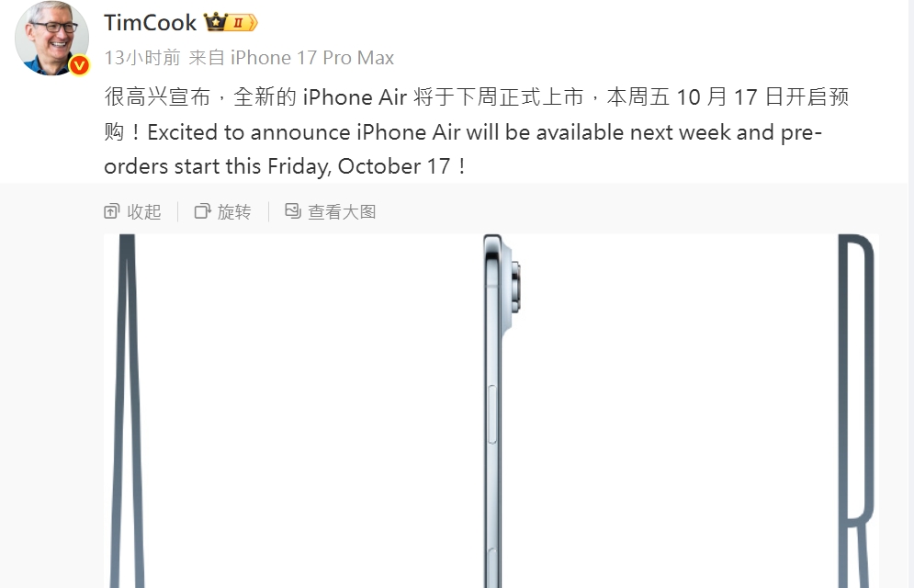Click the large letter R in the image
Screen dimensions: 914x588
857,411
